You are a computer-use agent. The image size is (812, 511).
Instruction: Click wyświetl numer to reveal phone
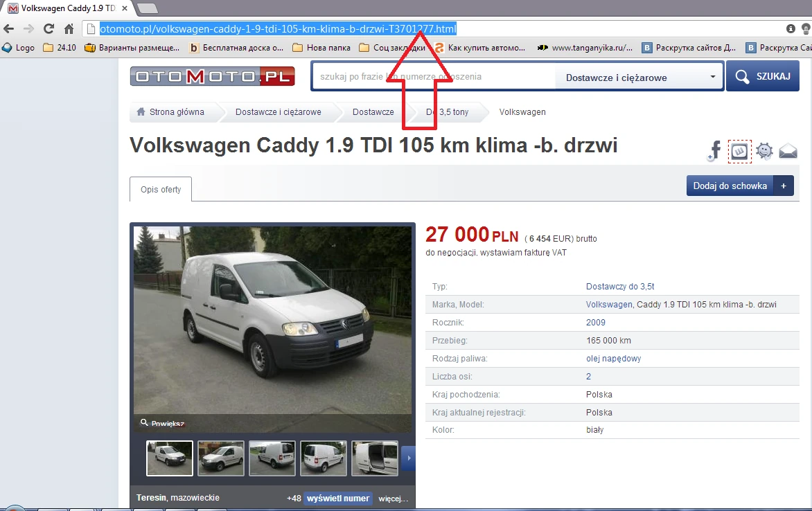(x=337, y=498)
